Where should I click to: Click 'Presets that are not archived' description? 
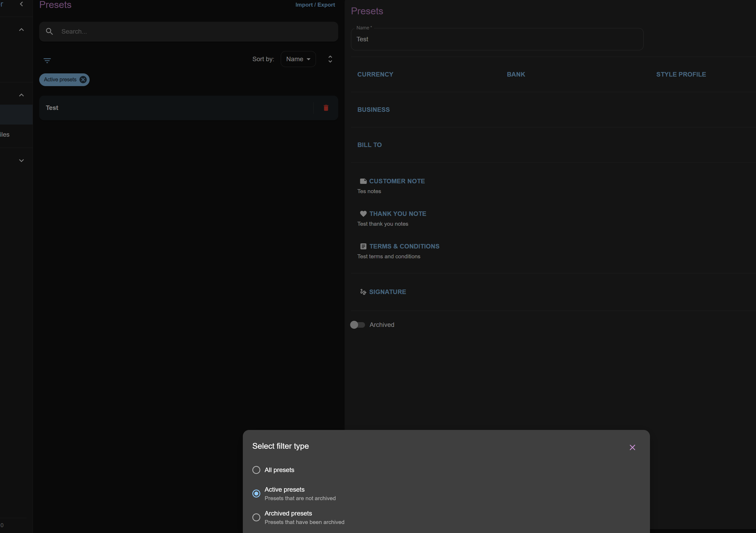(300, 499)
